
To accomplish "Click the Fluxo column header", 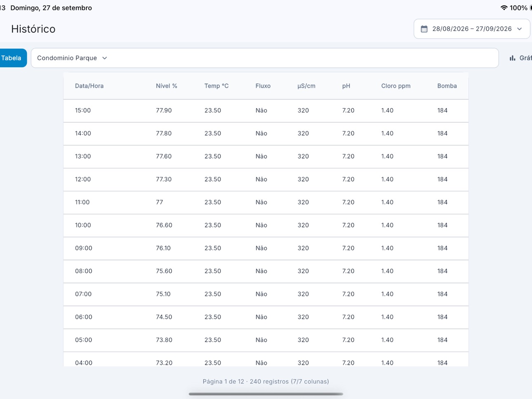I will click(x=263, y=86).
